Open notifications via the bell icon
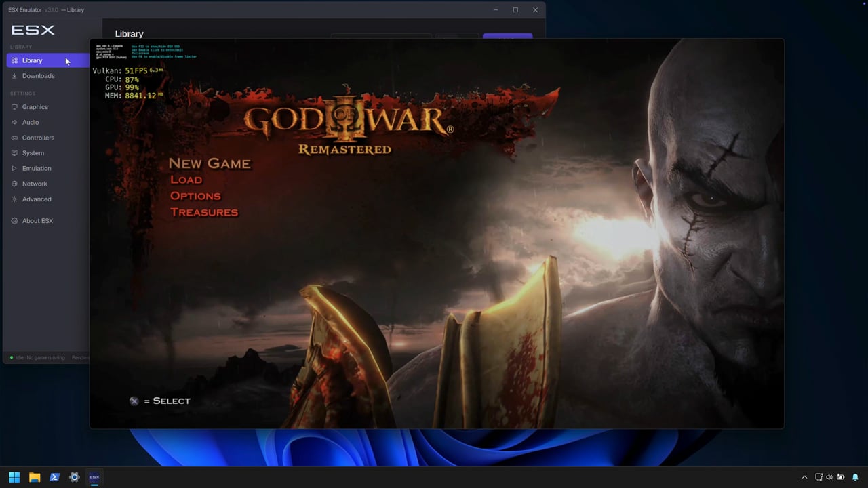The width and height of the screenshot is (868, 488). (855, 477)
